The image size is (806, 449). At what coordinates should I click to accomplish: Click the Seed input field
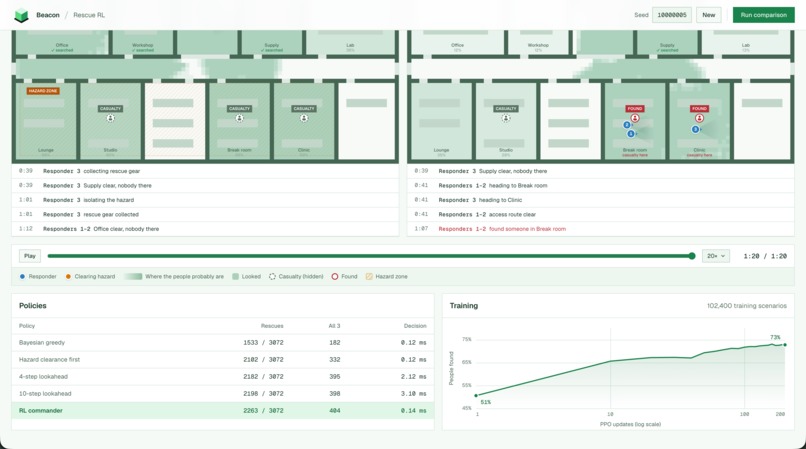click(x=672, y=15)
